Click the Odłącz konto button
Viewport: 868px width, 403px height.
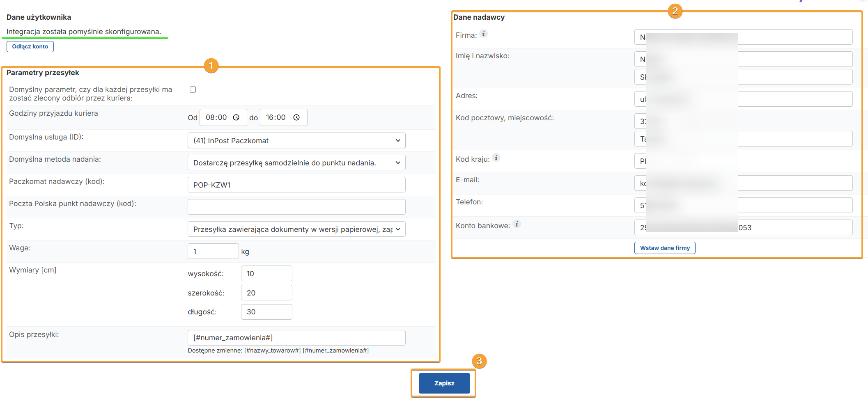pyautogui.click(x=30, y=47)
